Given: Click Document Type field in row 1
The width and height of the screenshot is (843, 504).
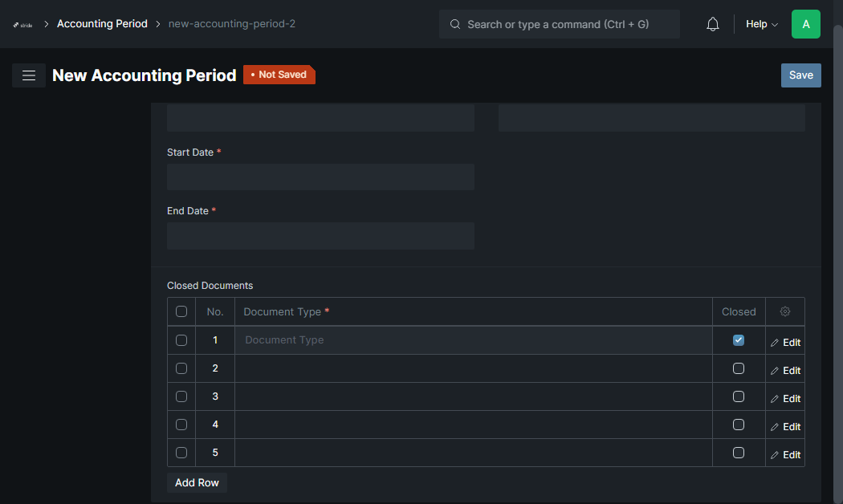Looking at the screenshot, I should coord(474,340).
